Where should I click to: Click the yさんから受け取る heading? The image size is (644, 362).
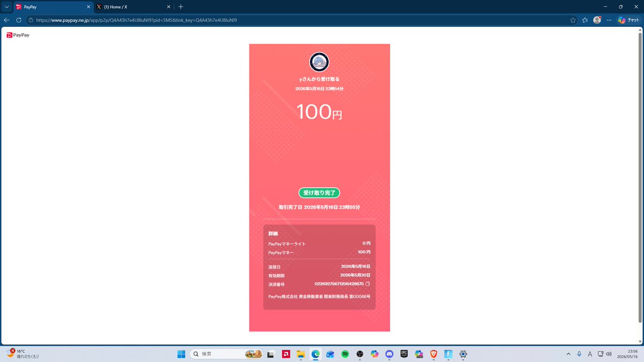coord(319,79)
